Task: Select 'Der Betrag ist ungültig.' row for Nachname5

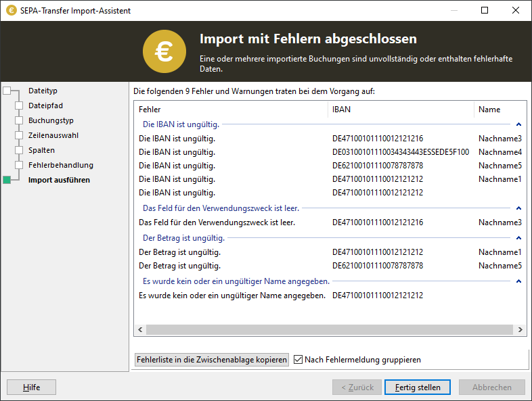Action: [x=330, y=266]
